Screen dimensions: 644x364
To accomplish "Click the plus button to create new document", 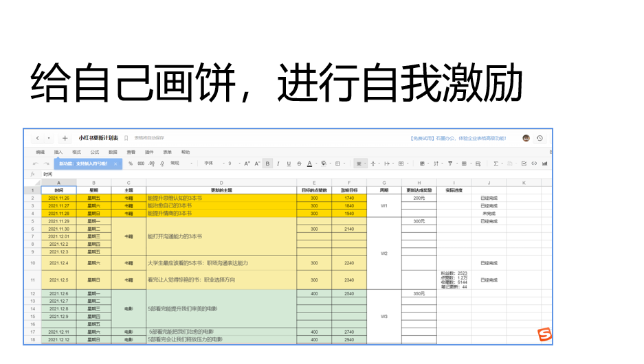I will coord(65,138).
